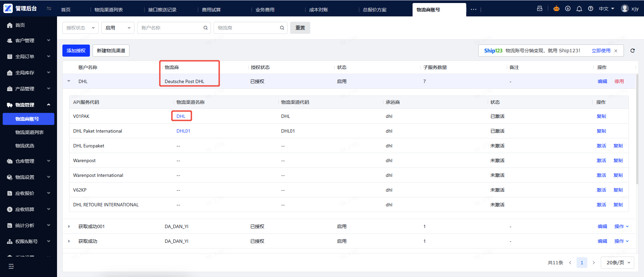Open the notifications bell
This screenshot has width=644, height=277.
pyautogui.click(x=579, y=9)
